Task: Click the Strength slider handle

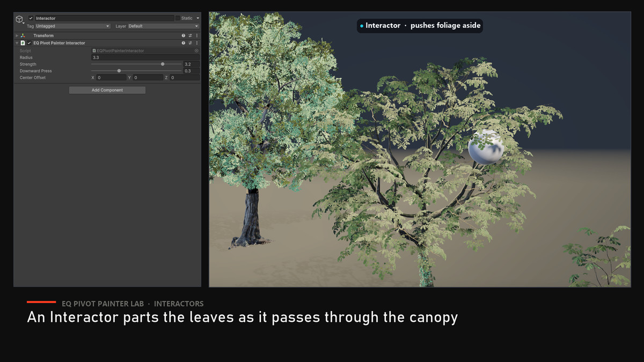Action: pos(163,64)
